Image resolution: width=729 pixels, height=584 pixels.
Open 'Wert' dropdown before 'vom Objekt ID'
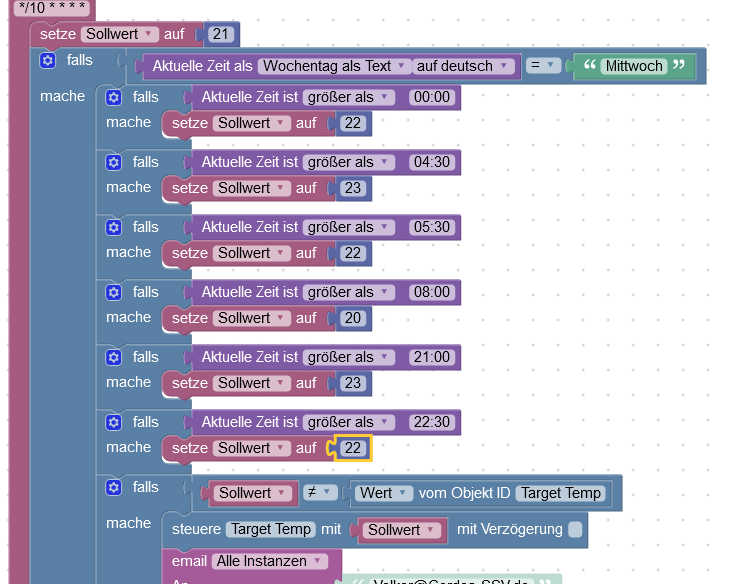pos(384,493)
